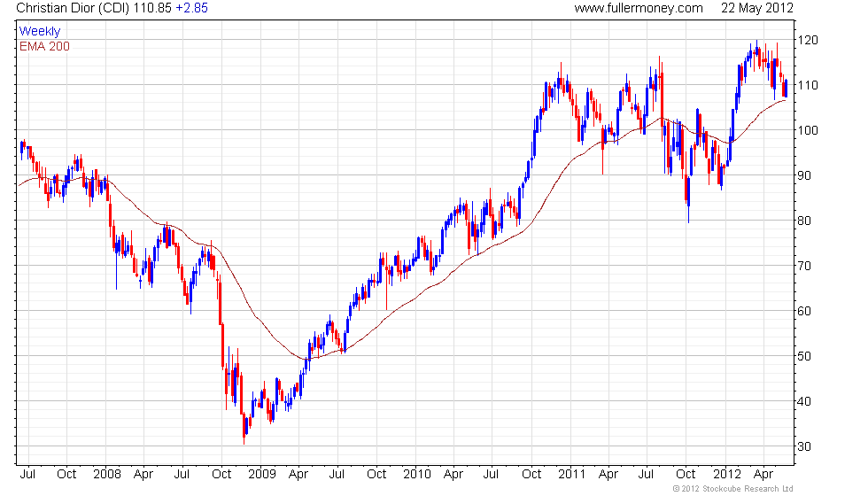The height and width of the screenshot is (496, 868).
Task: Click the 60 price axis label
Action: click(804, 311)
